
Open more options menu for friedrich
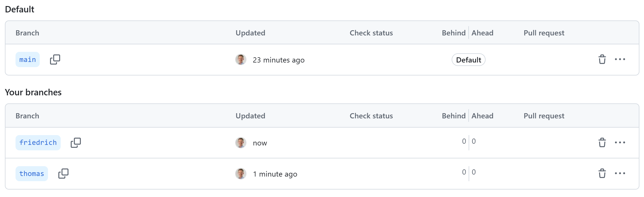(620, 143)
